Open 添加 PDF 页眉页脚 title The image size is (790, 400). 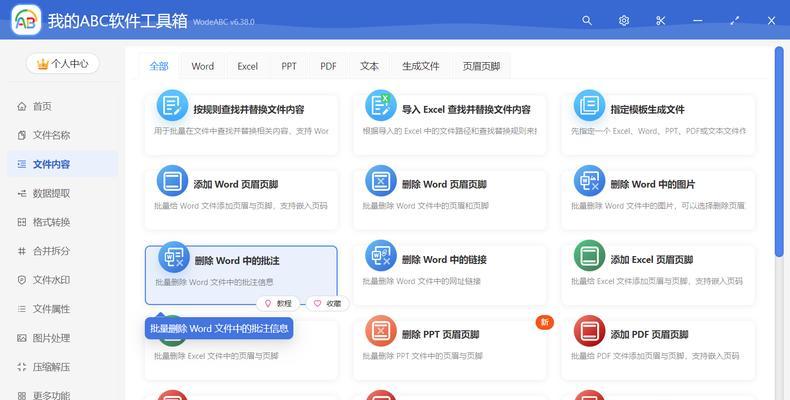point(649,335)
